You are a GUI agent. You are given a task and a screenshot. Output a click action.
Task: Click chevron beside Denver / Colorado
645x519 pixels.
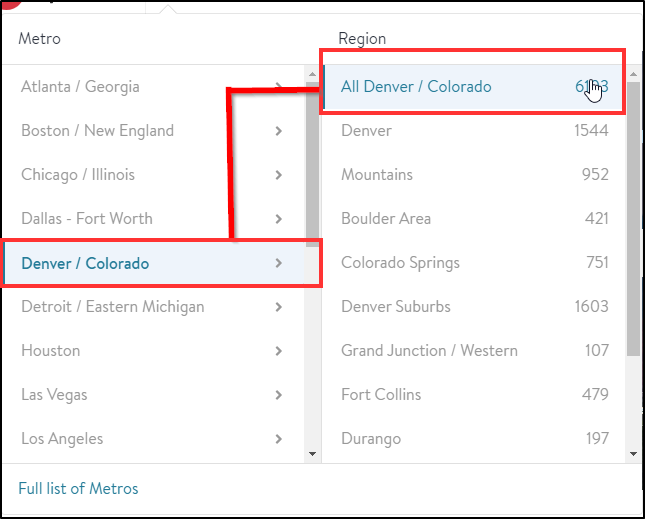(x=278, y=263)
